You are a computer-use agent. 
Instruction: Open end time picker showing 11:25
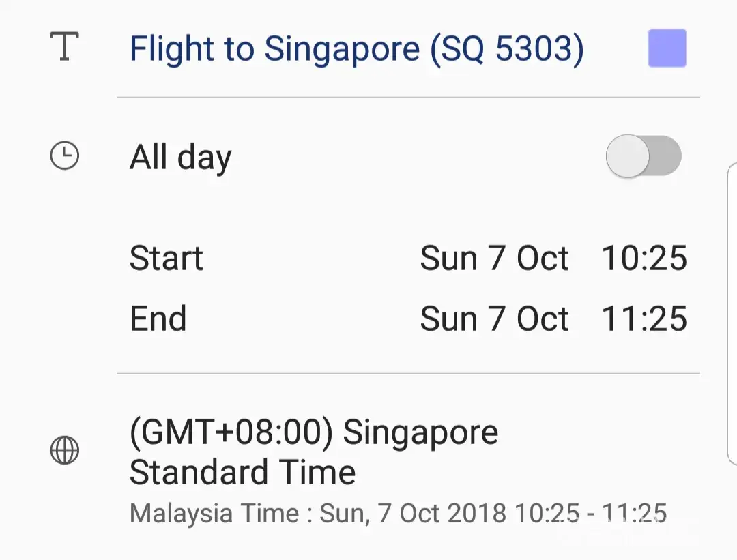[x=644, y=319]
